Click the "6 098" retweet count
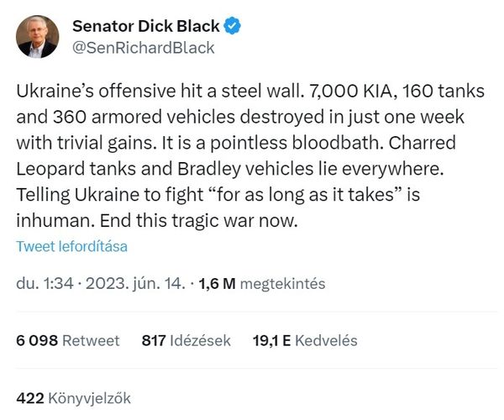The width and height of the screenshot is (504, 420). [x=37, y=340]
